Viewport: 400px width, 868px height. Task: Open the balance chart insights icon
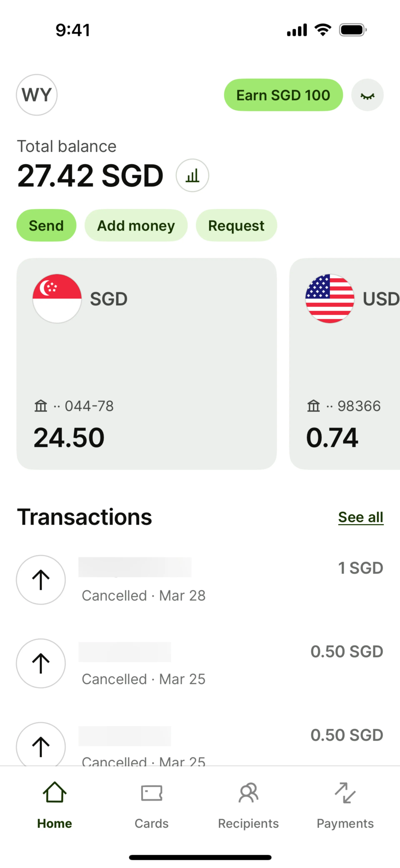(x=192, y=176)
